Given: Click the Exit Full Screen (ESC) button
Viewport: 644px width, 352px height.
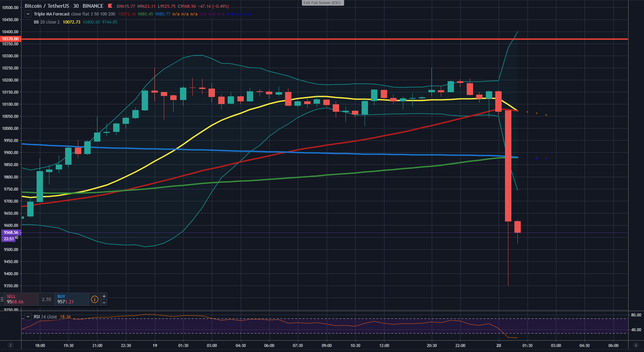Looking at the screenshot, I should [322, 3].
